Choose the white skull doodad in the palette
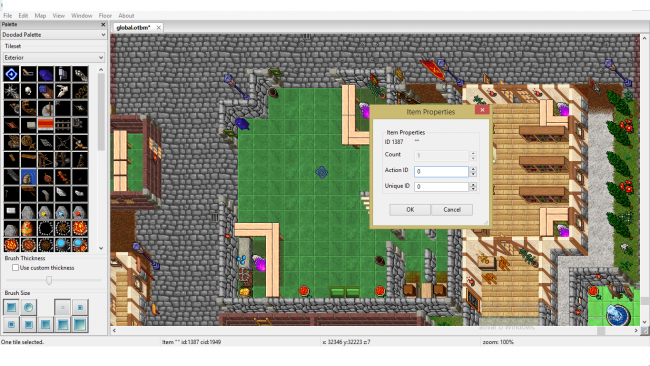Viewport: 650px width, 366px height. click(28, 91)
